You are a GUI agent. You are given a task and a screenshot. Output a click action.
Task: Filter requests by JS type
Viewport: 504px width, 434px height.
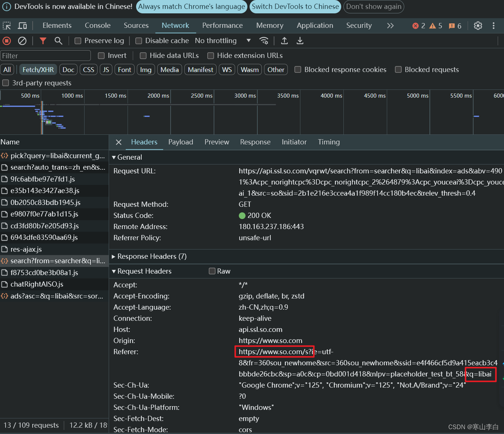tap(106, 70)
